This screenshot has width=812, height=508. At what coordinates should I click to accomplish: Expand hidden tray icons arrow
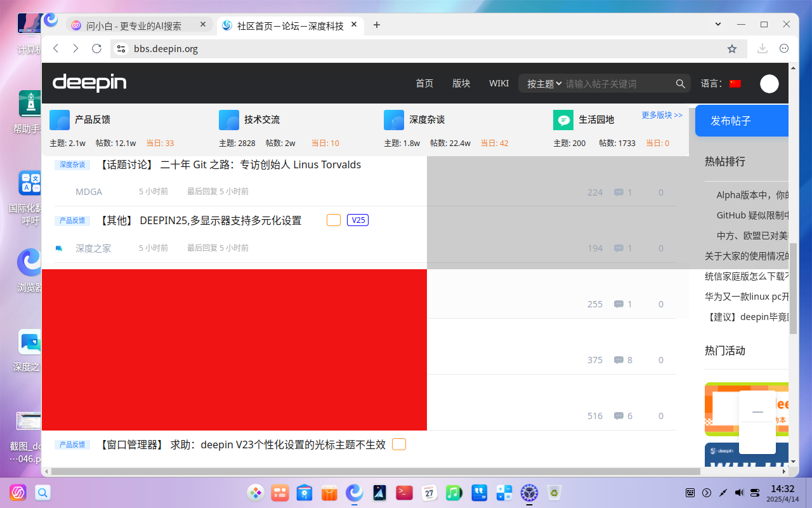tap(707, 493)
